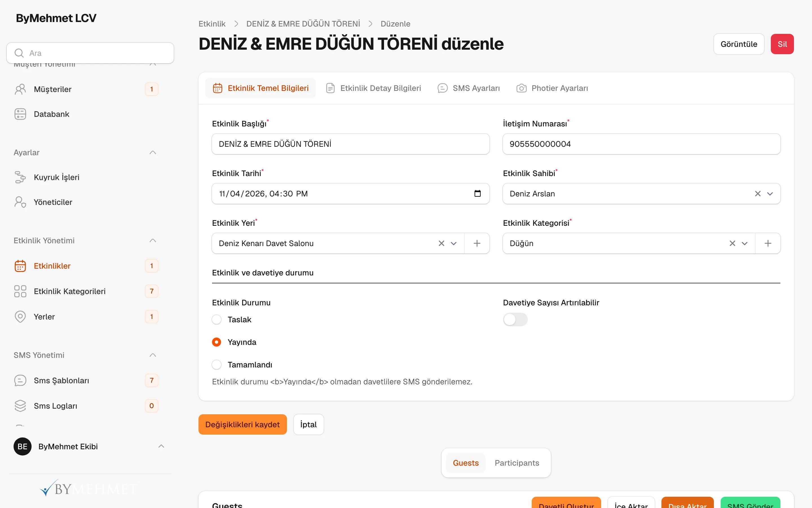Switch to Etkinlik Temel Bilgileri tab
Viewport: 812px width, 508px height.
coord(261,88)
